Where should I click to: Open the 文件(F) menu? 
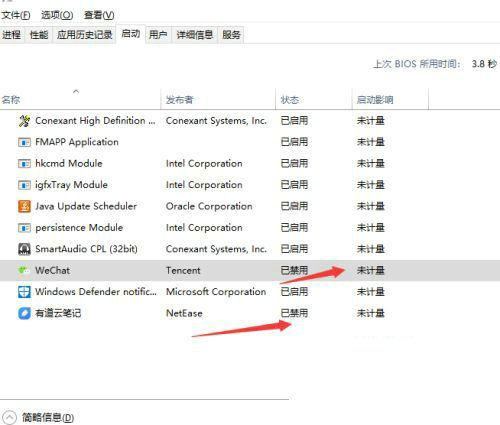(x=15, y=15)
